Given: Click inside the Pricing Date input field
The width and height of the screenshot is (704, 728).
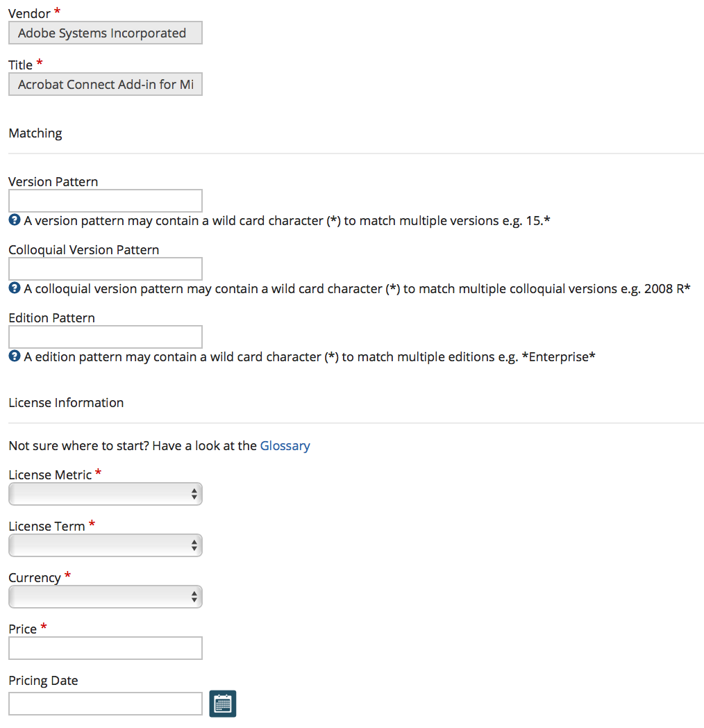Looking at the screenshot, I should (x=105, y=703).
